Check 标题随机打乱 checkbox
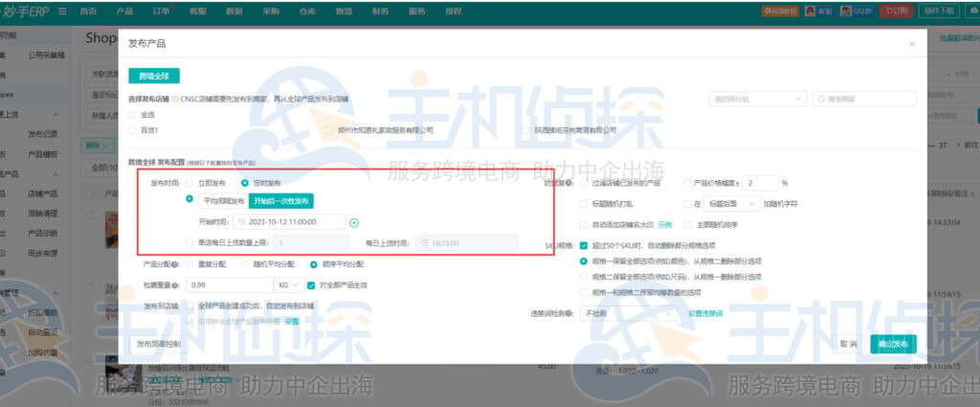 [584, 204]
